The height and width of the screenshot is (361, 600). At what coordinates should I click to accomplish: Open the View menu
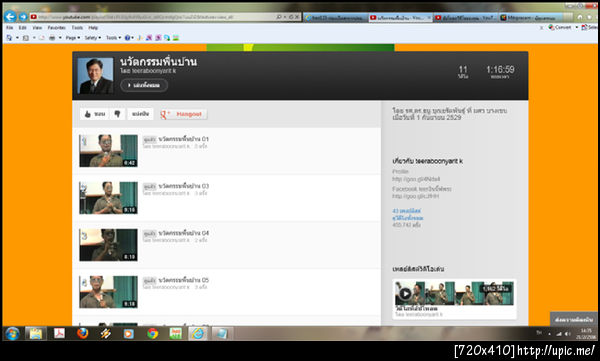tap(37, 28)
